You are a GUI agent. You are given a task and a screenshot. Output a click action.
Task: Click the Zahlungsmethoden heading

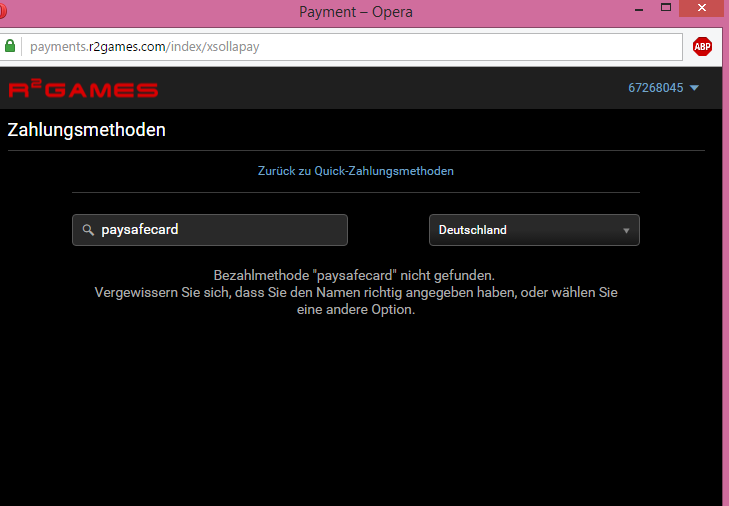[x=86, y=130]
